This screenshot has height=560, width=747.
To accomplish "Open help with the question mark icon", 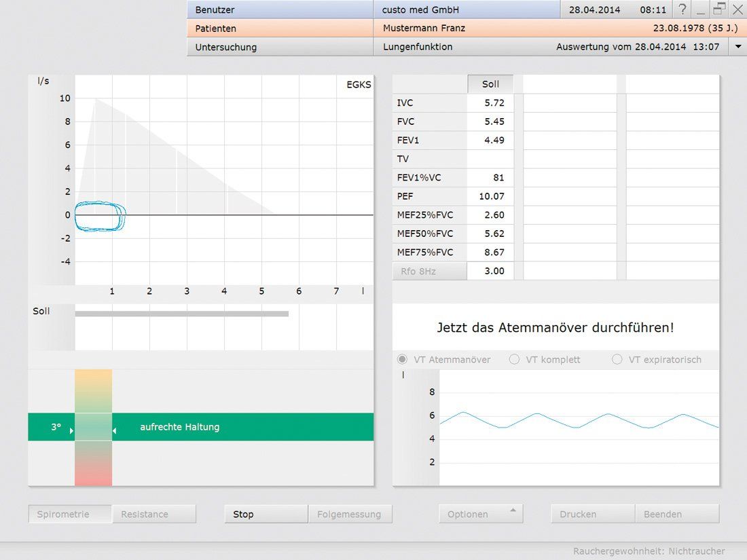I will pyautogui.click(x=682, y=10).
